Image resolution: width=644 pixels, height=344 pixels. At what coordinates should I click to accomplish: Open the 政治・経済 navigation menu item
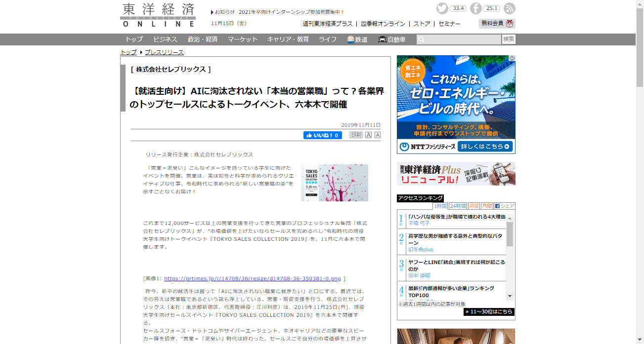coord(203,39)
